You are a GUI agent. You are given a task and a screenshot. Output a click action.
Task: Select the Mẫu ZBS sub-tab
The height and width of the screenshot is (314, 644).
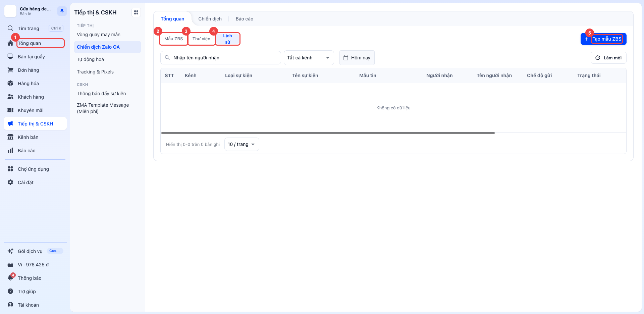173,39
